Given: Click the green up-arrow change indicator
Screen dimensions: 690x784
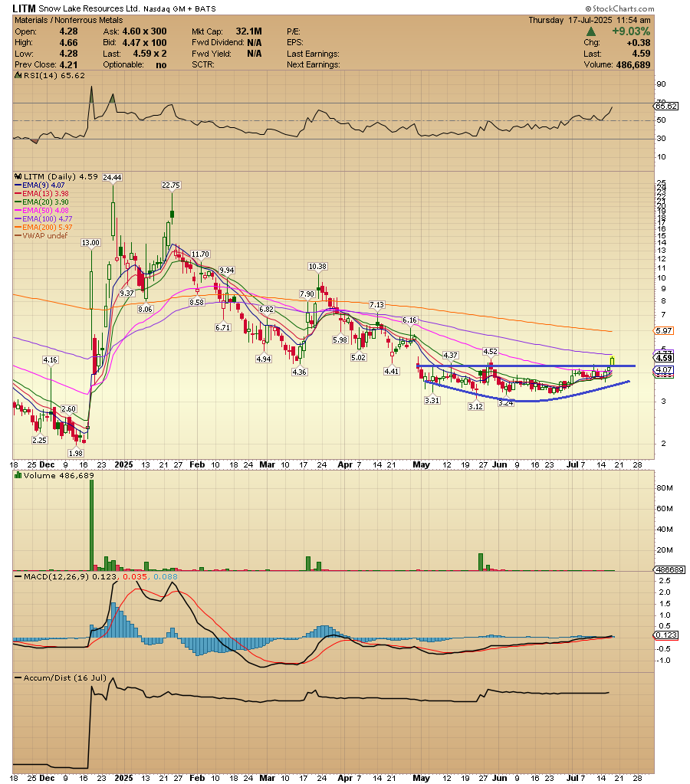Looking at the screenshot, I should coord(591,32).
